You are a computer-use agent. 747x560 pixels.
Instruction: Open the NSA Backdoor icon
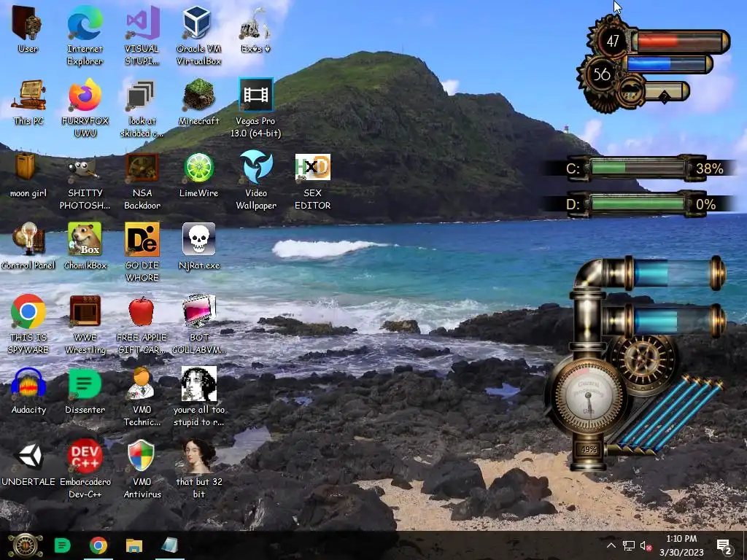142,181
